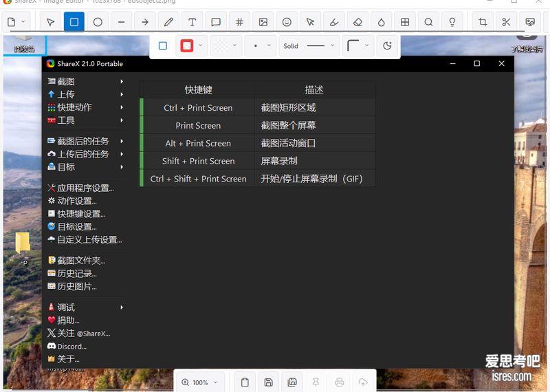
Task: Open the 截图 menu in ShareX
Action: point(85,81)
